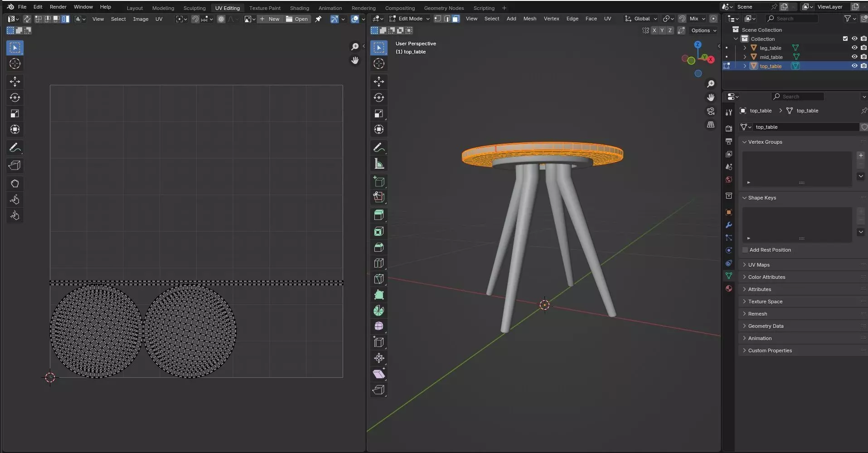Viewport: 868px width, 453px height.
Task: Select the Smooth tool
Action: [x=379, y=326]
